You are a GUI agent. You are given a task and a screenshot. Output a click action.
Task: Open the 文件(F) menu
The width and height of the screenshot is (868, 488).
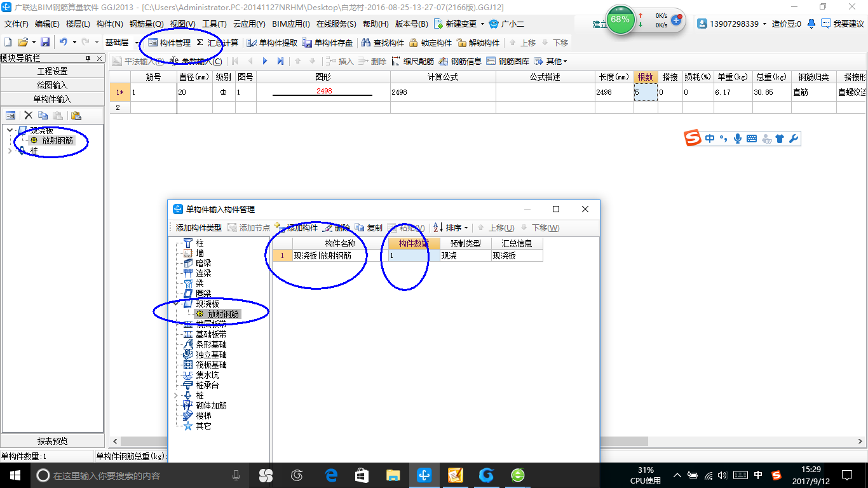tap(17, 24)
